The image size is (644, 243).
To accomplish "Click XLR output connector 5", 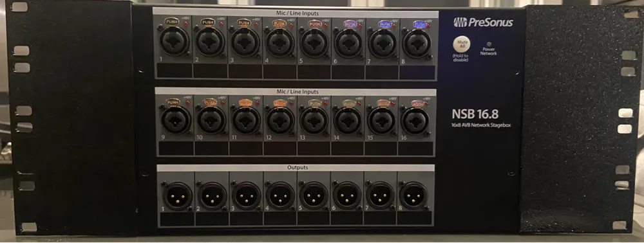I will coord(313,195).
